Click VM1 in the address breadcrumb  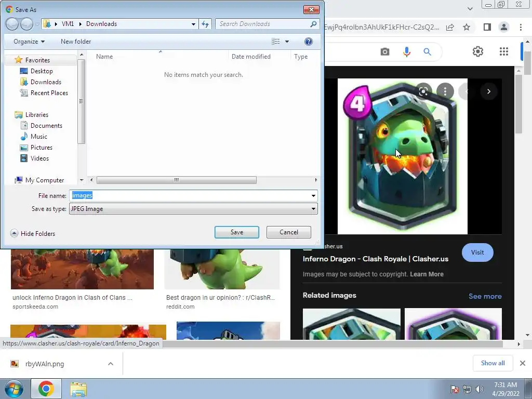click(68, 24)
